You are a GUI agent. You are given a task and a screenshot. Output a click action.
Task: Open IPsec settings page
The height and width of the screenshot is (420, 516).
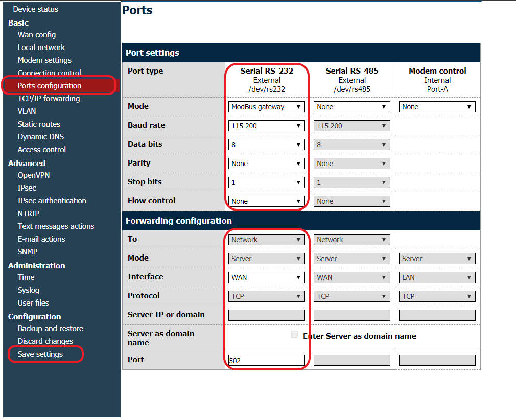(27, 188)
